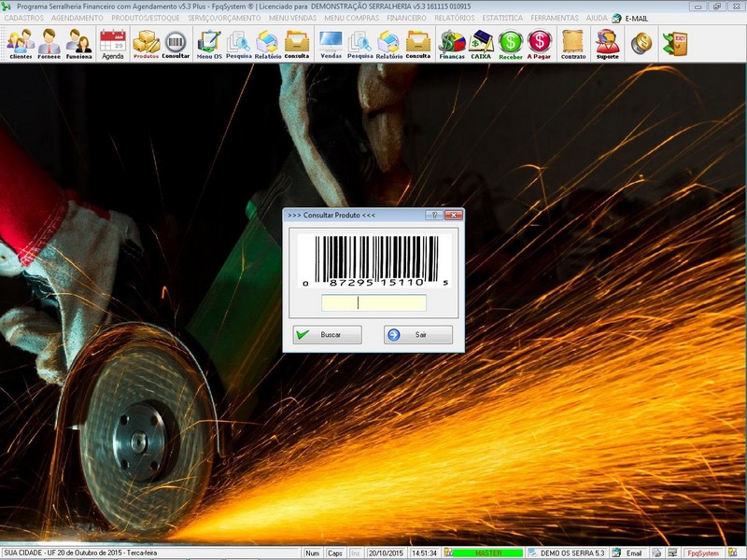Click the Buscar button in dialog
The height and width of the screenshot is (560, 747).
coord(328,335)
